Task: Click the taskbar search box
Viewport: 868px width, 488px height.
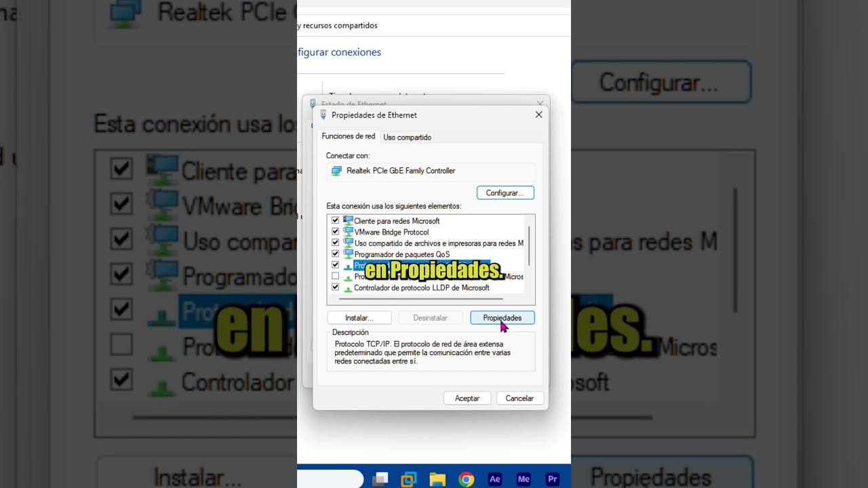Action: pyautogui.click(x=330, y=479)
